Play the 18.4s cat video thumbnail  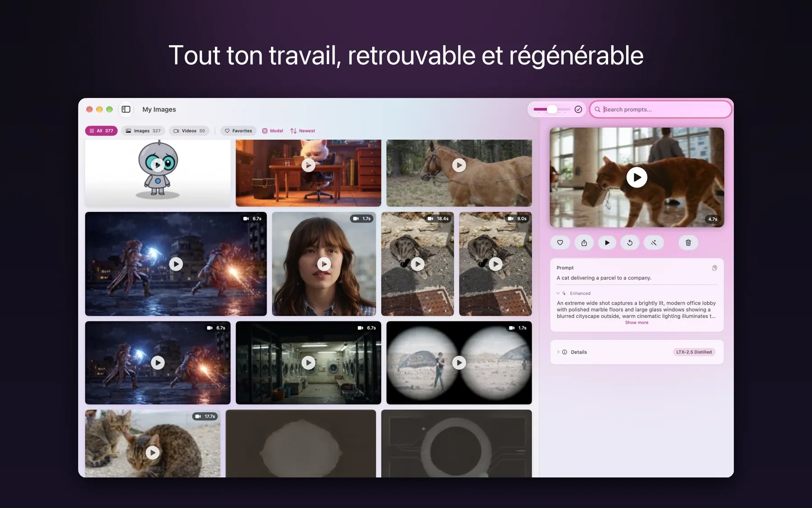pyautogui.click(x=418, y=264)
